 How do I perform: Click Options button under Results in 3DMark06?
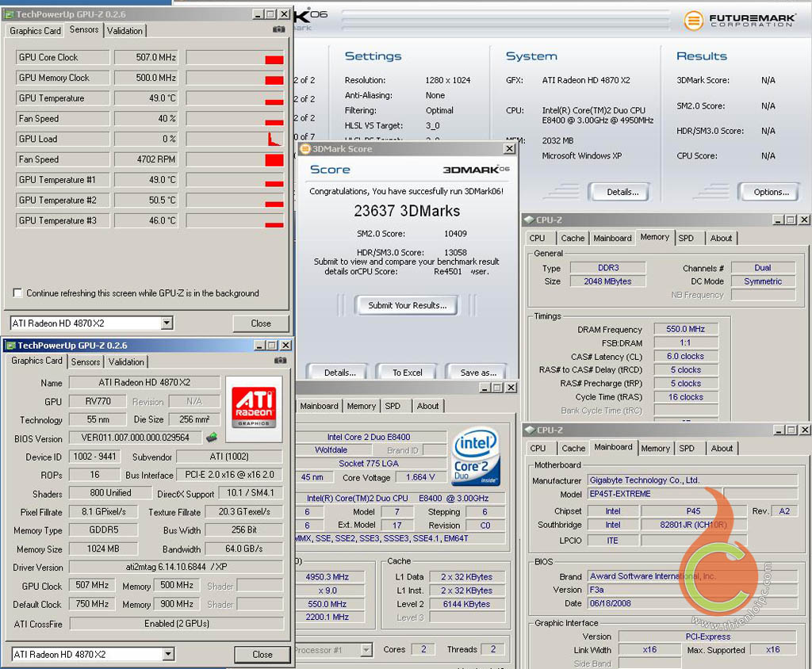point(771,192)
